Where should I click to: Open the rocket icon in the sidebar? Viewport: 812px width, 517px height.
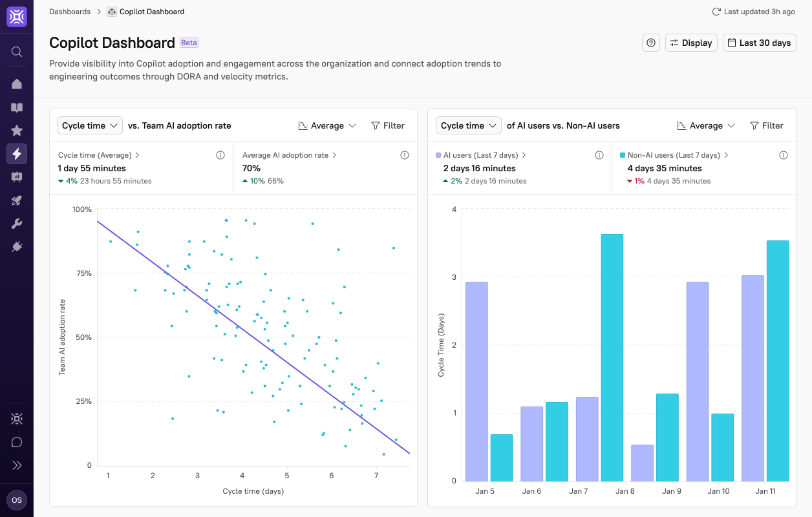click(16, 200)
